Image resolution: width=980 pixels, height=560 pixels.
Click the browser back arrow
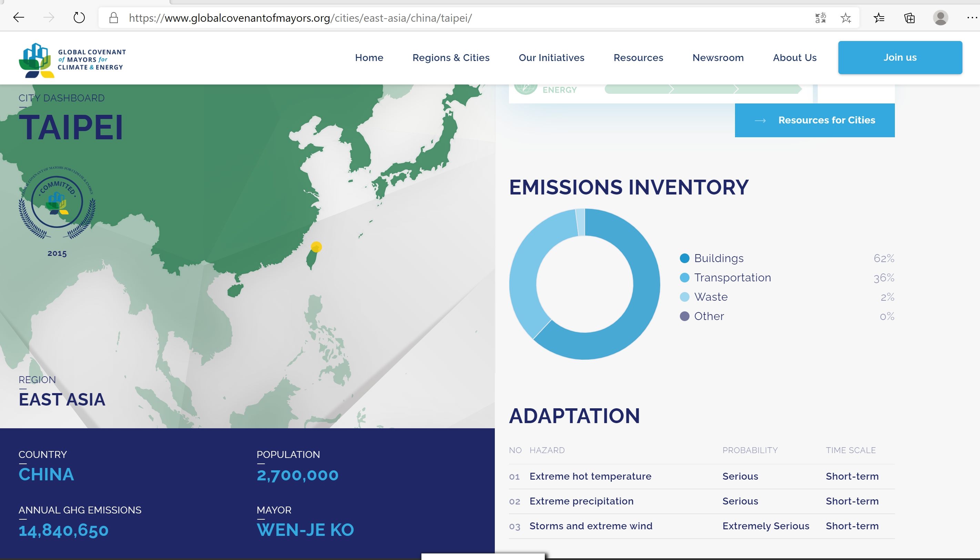(x=19, y=18)
